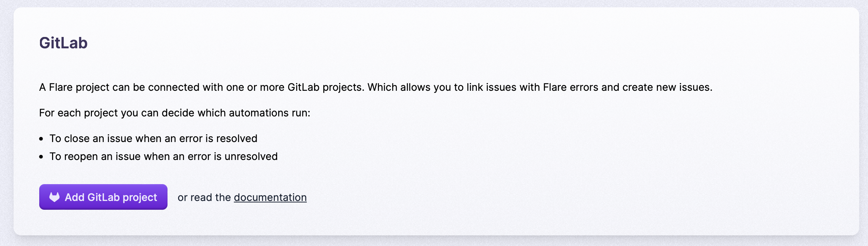Click 'automations run:' text
This screenshot has height=246, width=868.
pyautogui.click(x=269, y=113)
